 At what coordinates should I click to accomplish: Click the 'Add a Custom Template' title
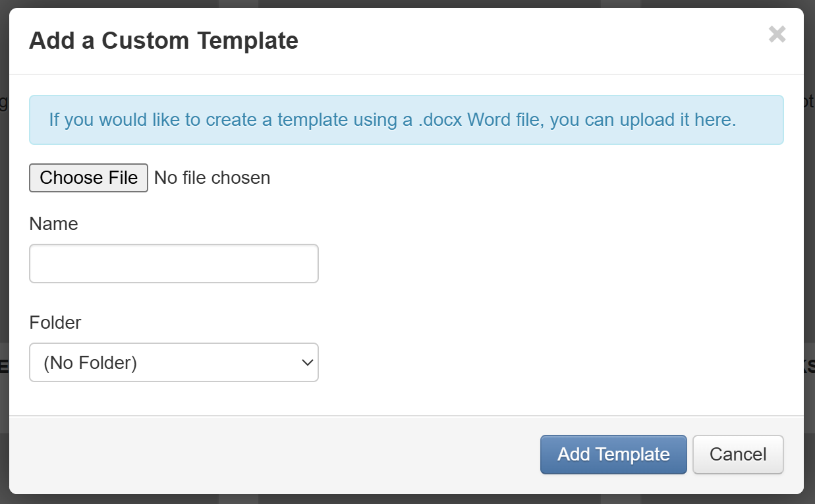coord(164,41)
